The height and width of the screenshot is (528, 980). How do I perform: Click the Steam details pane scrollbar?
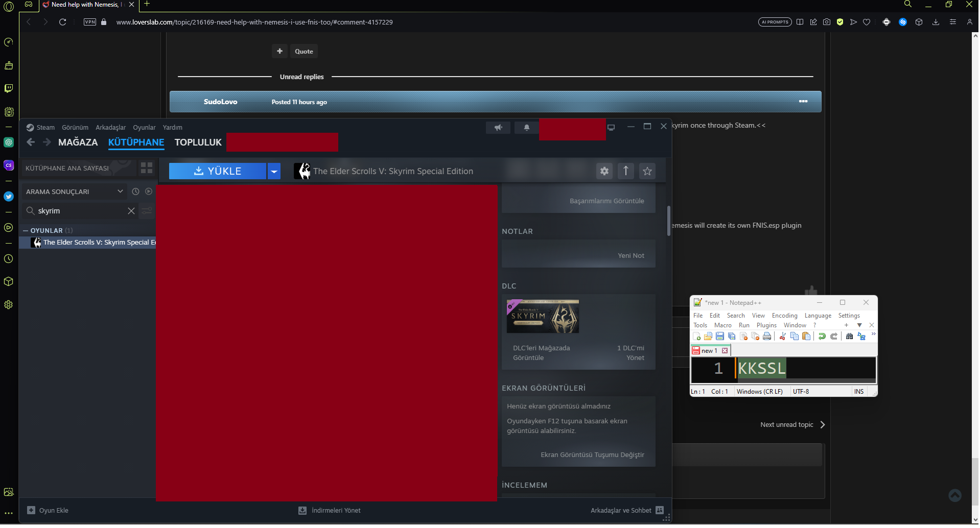[x=668, y=221]
